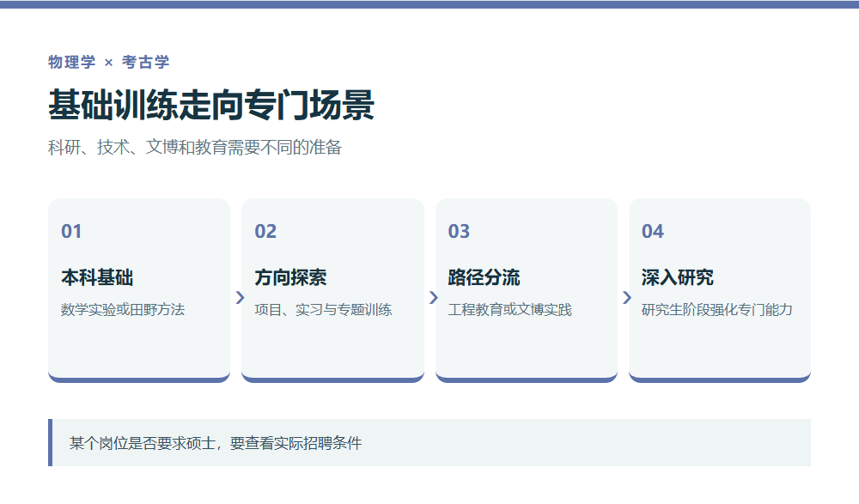Click the text 工程教育或文博实践
This screenshot has width=859, height=504.
[509, 309]
